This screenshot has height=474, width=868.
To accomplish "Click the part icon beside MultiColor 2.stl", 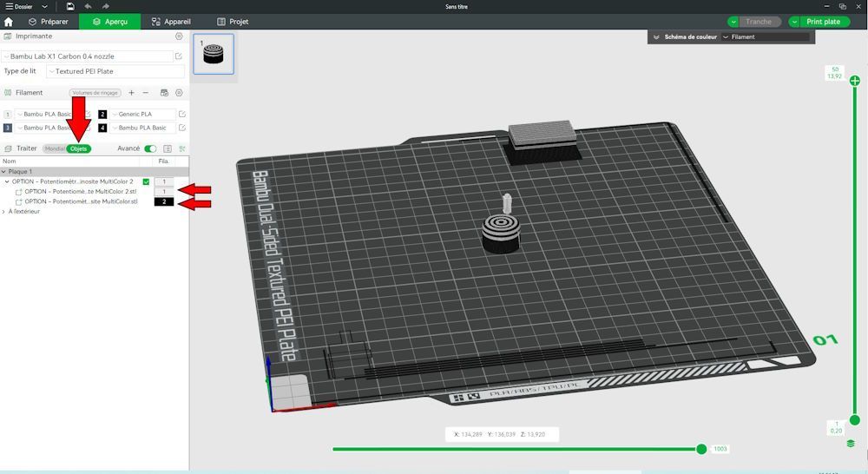I will click(x=19, y=192).
